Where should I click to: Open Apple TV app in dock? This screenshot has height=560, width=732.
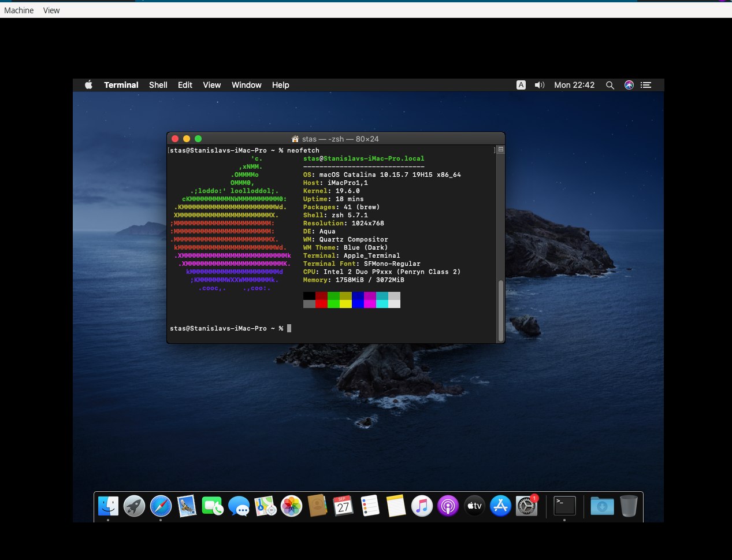[474, 506]
